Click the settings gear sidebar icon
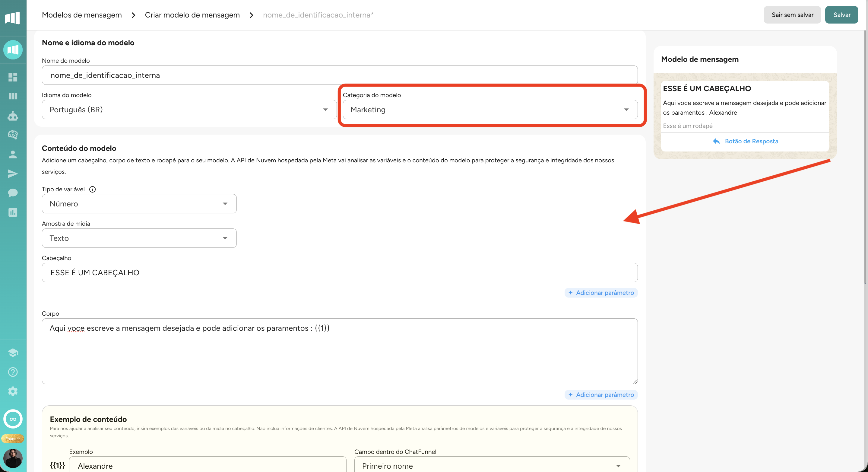The image size is (868, 472). [x=13, y=391]
